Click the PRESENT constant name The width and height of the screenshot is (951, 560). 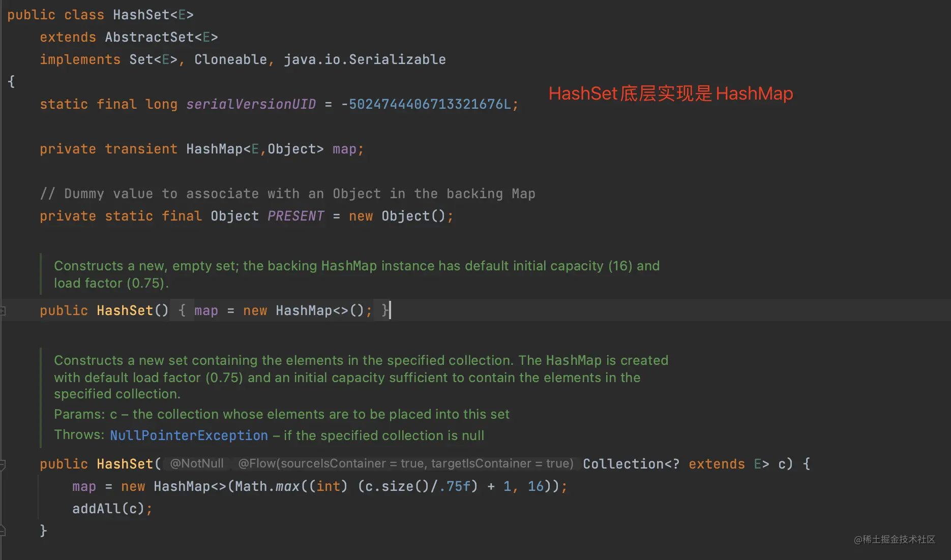(295, 216)
